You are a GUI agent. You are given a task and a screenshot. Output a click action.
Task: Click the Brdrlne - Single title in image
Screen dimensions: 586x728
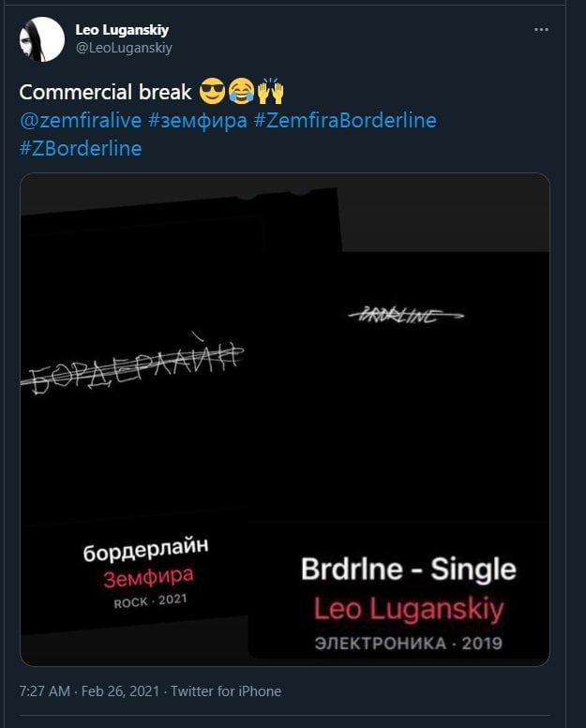click(409, 569)
